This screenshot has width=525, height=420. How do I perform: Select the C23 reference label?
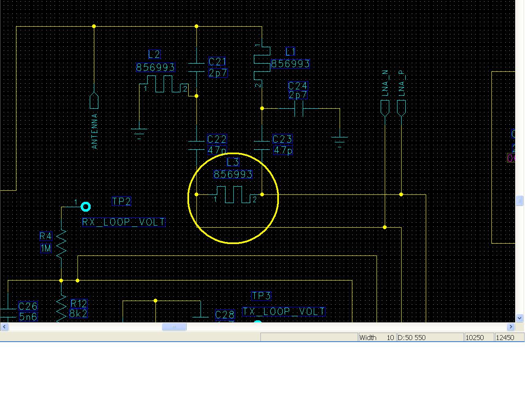282,139
